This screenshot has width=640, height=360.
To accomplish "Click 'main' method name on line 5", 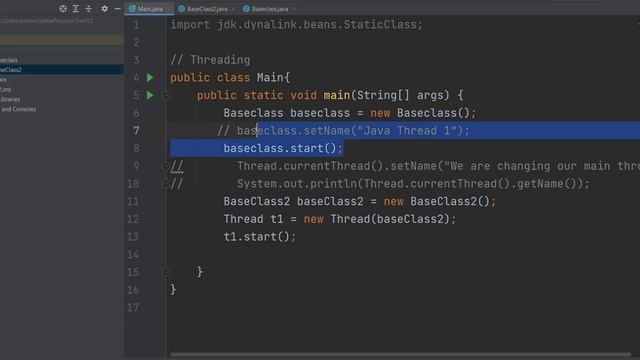I will pyautogui.click(x=337, y=95).
